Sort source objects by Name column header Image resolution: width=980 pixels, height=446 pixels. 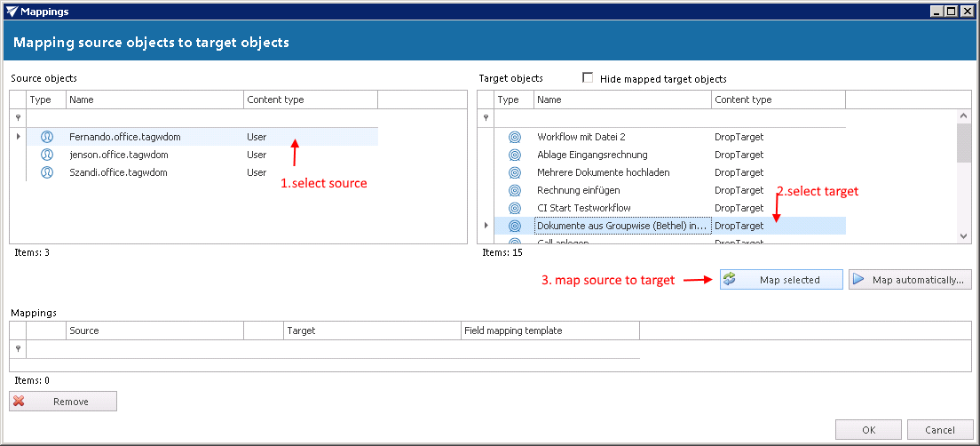coord(154,100)
